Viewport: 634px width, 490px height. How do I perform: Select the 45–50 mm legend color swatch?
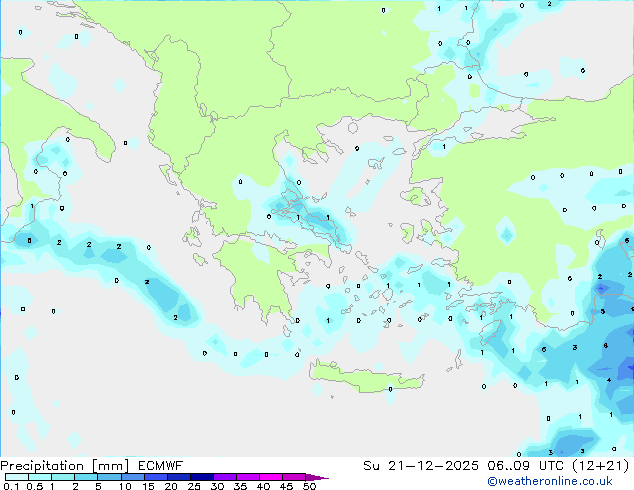pos(294,477)
